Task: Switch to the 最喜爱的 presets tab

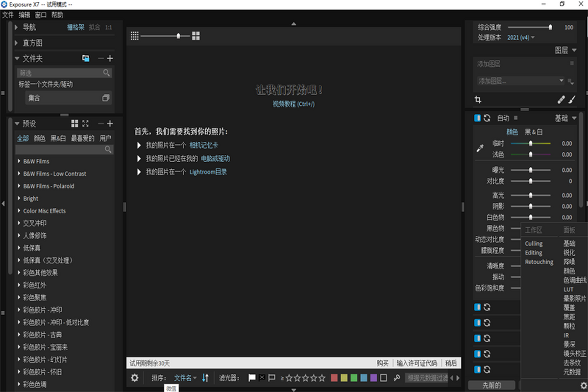Action: [x=82, y=138]
